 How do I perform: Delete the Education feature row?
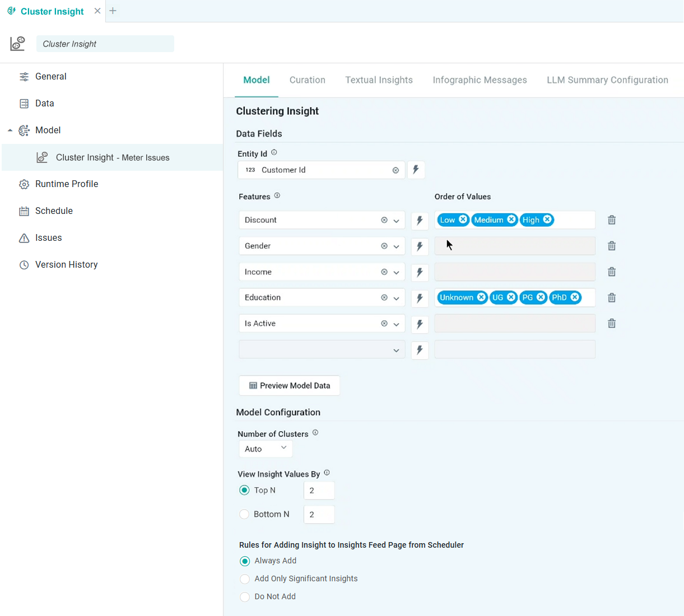pyautogui.click(x=612, y=298)
